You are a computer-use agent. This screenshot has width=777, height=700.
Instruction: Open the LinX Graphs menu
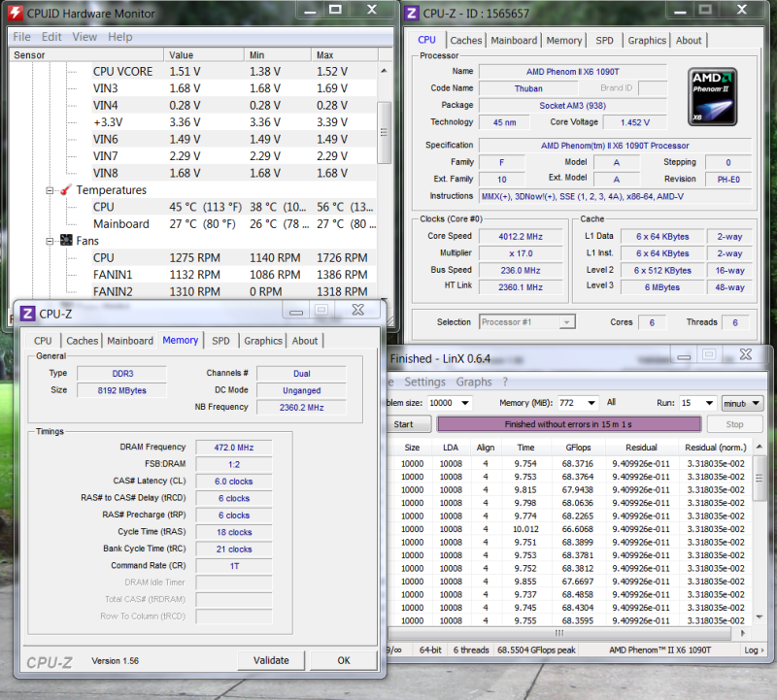pos(474,382)
